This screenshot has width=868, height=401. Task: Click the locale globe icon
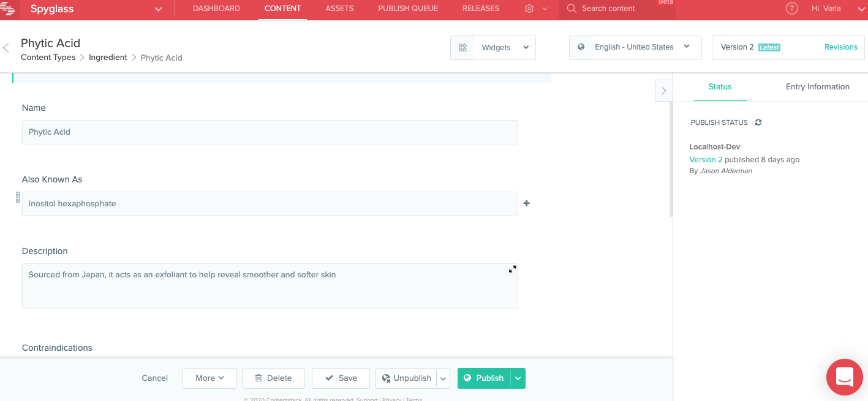[x=581, y=47]
